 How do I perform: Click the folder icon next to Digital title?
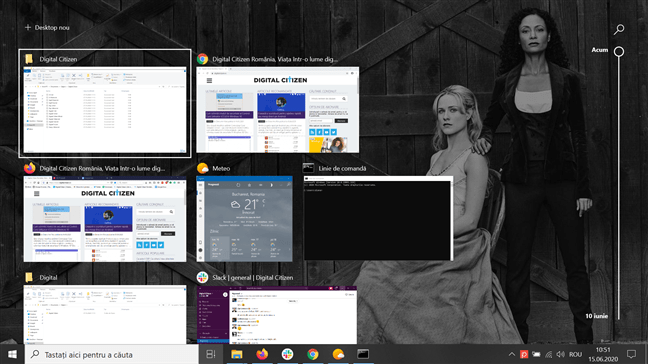pos(29,278)
